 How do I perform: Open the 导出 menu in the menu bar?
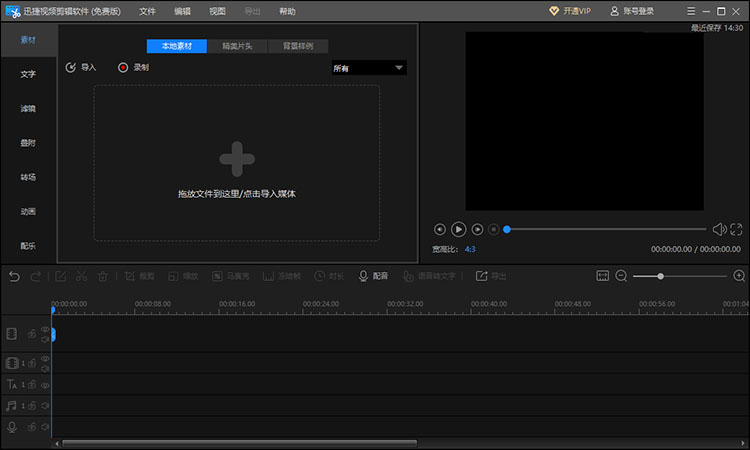click(252, 11)
